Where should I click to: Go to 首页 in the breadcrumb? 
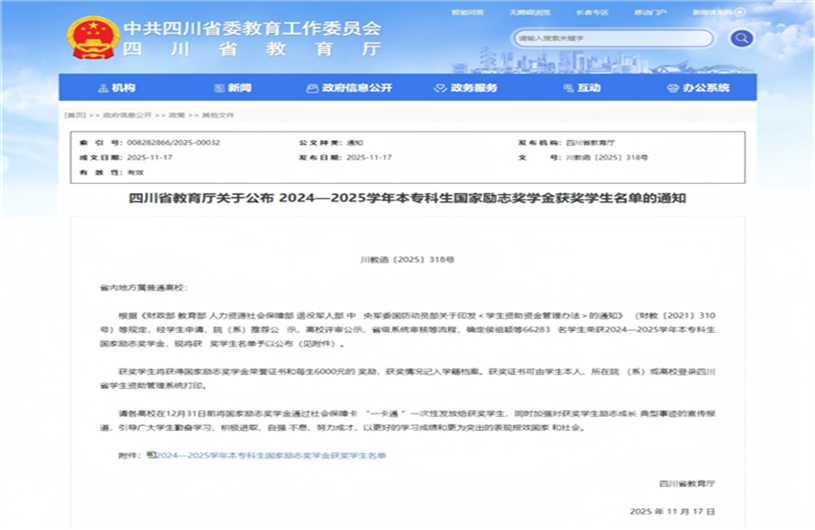point(75,115)
